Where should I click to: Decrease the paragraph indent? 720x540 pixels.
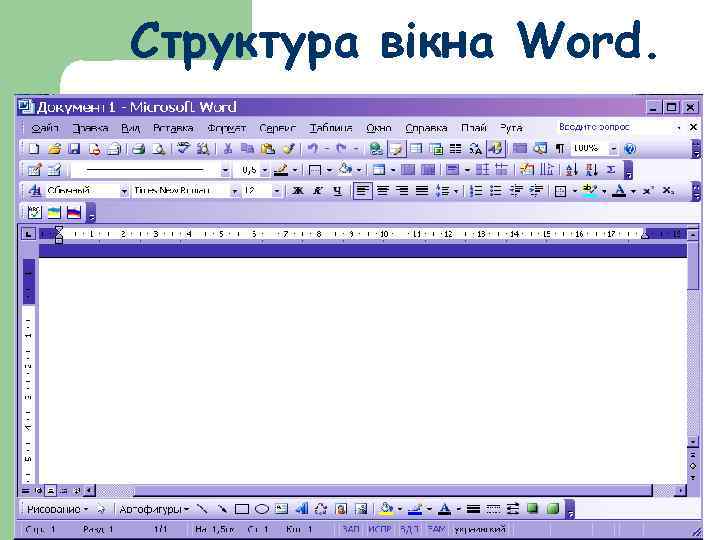pyautogui.click(x=516, y=191)
